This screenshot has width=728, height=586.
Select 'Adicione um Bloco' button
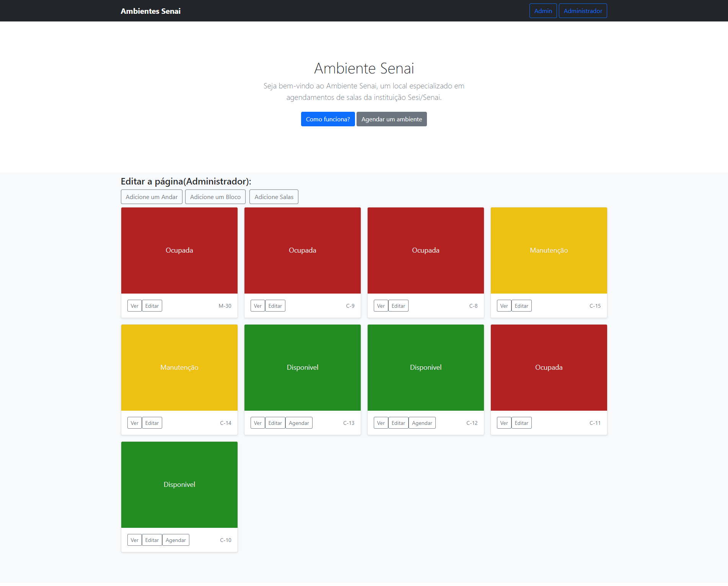click(x=215, y=197)
